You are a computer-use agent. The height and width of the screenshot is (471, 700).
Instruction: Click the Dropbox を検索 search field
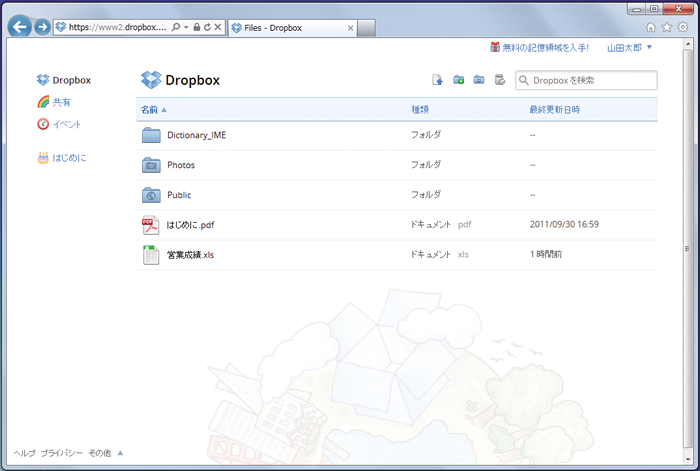coord(592,80)
